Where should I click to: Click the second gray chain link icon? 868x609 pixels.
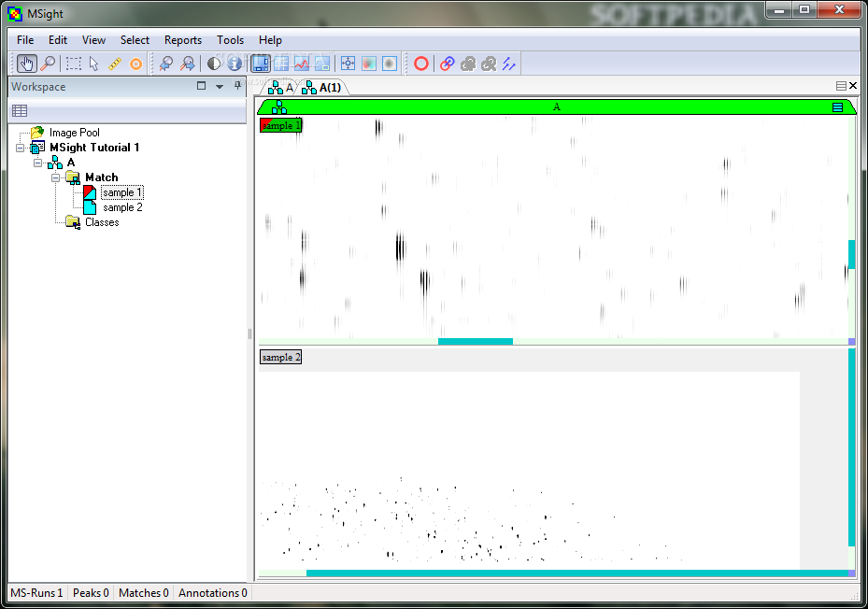(x=489, y=64)
